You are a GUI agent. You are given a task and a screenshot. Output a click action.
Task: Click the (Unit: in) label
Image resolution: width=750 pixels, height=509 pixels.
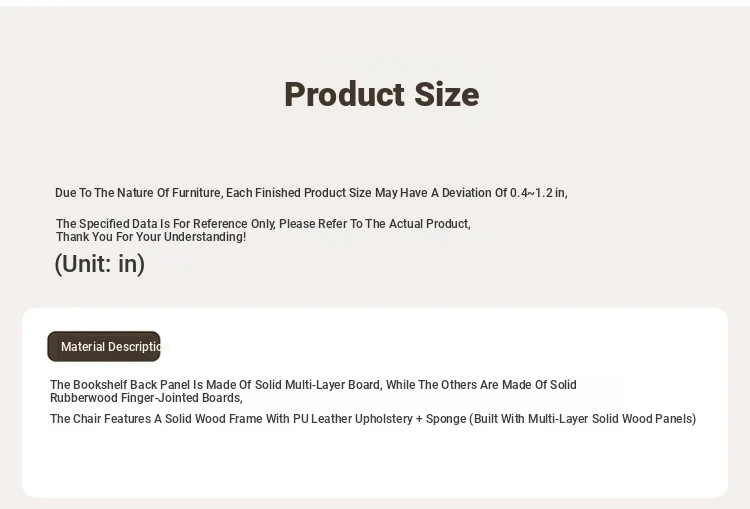99,264
